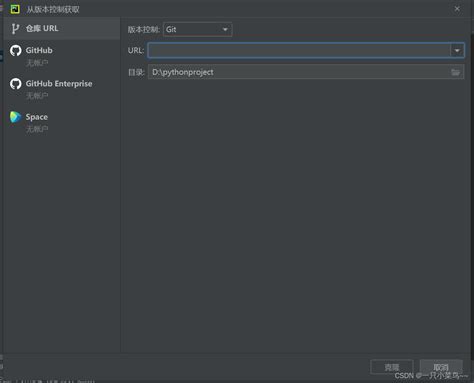
Task: Click the 无帐户 text under GitHub Enterprise
Action: pyautogui.click(x=37, y=96)
